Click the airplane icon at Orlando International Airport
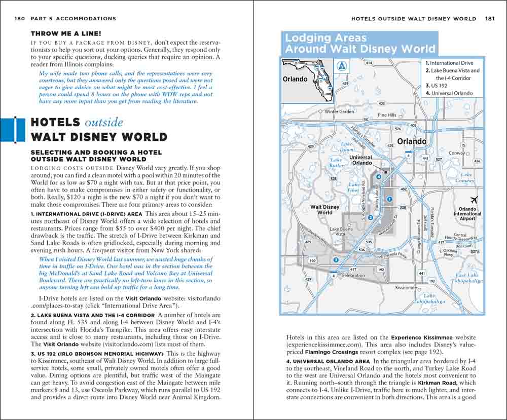Viewport: 507px width, 420px height. pos(474,199)
